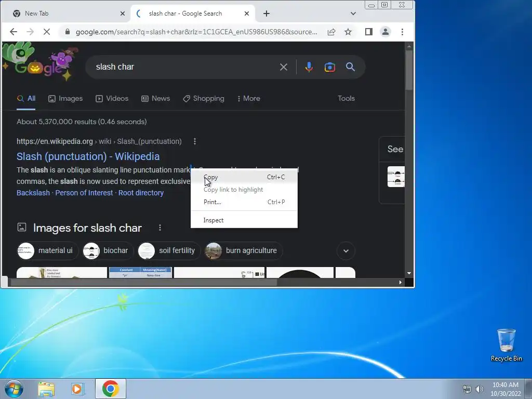Viewport: 532px width, 399px height.
Task: Open the Person of Interest sitelink
Action: pos(84,193)
